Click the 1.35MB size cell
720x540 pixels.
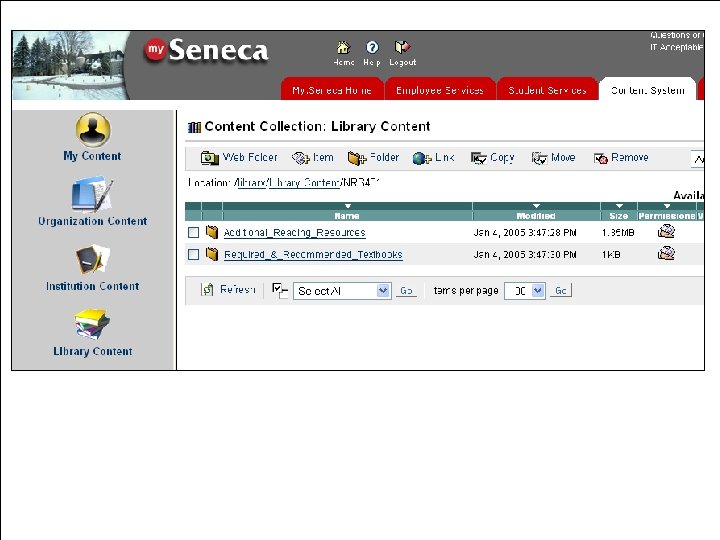tap(618, 233)
